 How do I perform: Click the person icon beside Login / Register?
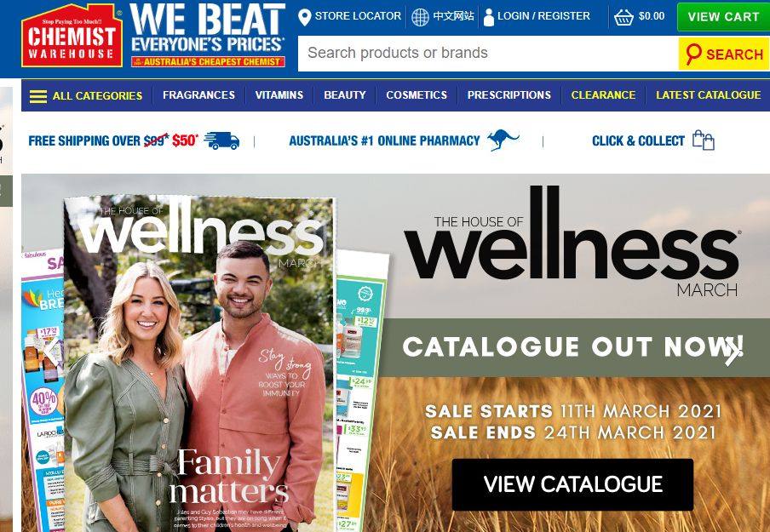[489, 17]
